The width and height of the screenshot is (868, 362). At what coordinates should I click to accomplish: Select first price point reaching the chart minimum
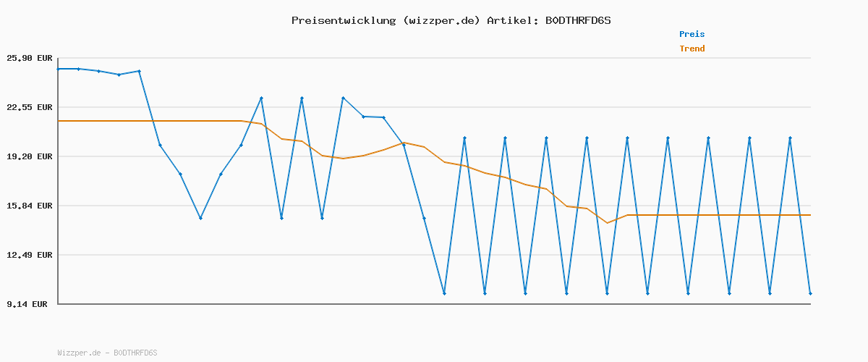[x=444, y=293]
